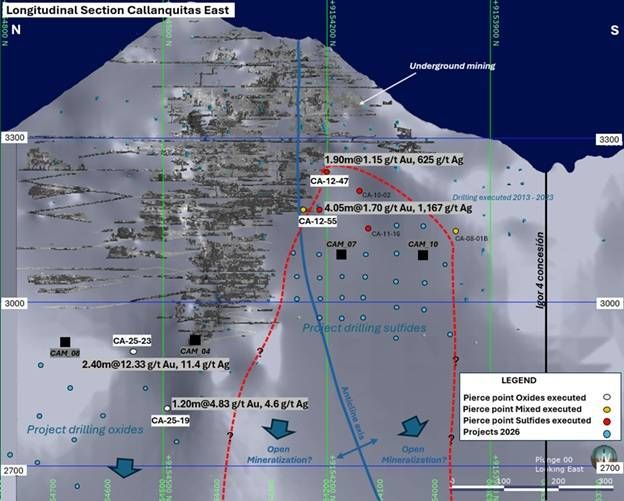Select the CAM_04 black square marker
624x501 pixels.
195,340
